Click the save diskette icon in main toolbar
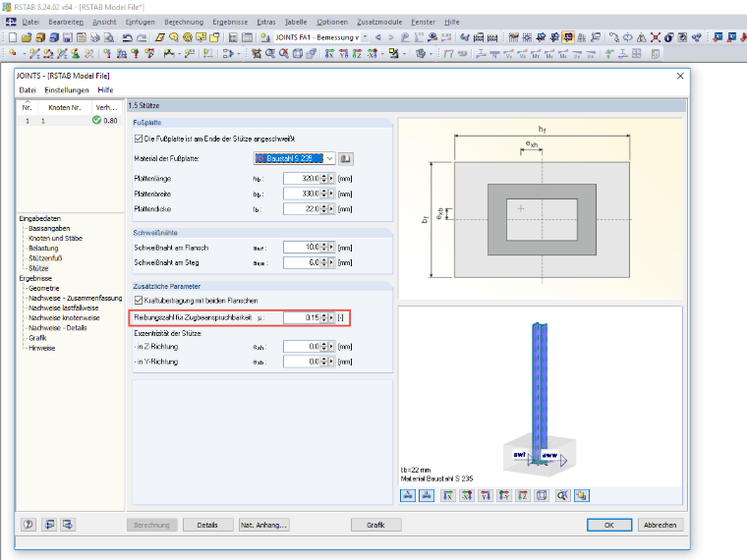 (x=68, y=37)
